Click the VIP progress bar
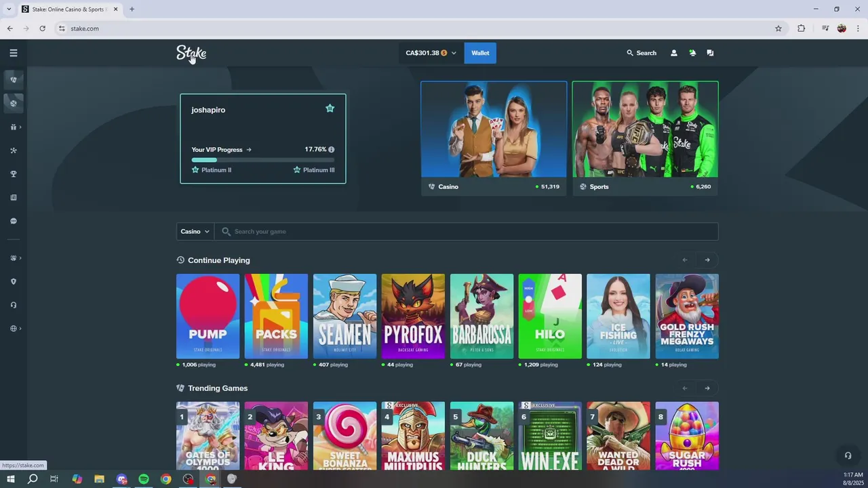The width and height of the screenshot is (868, 488). coord(263,160)
